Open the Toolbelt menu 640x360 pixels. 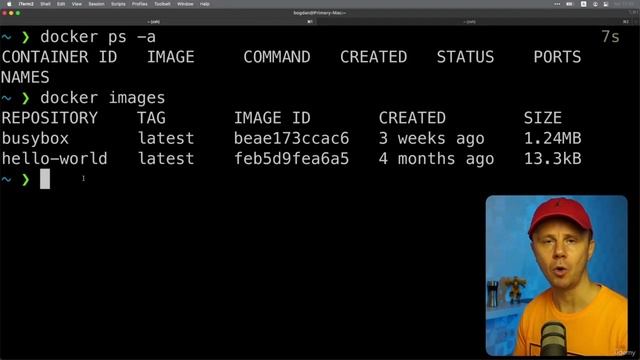pos(162,4)
